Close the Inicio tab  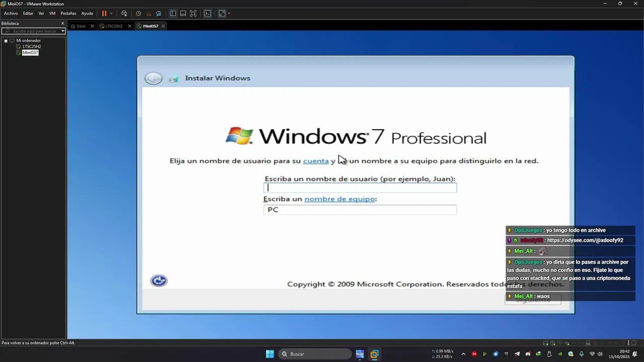pos(92,26)
